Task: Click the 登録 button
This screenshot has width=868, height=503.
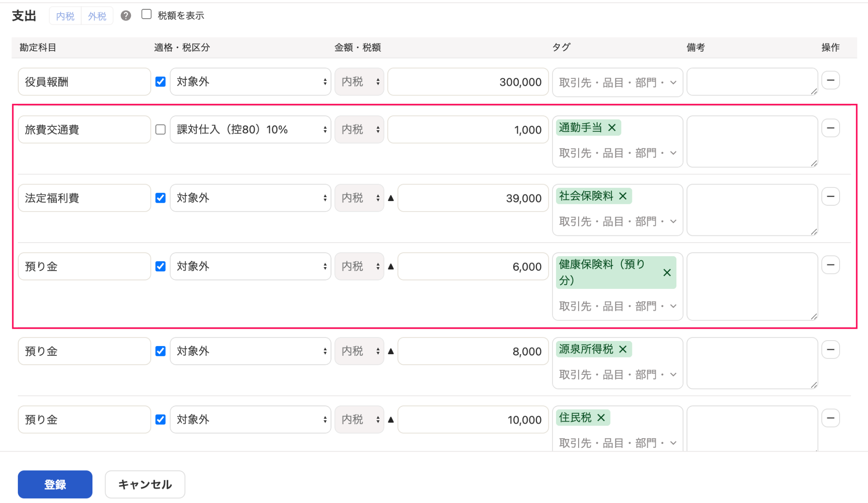Action: [x=55, y=484]
